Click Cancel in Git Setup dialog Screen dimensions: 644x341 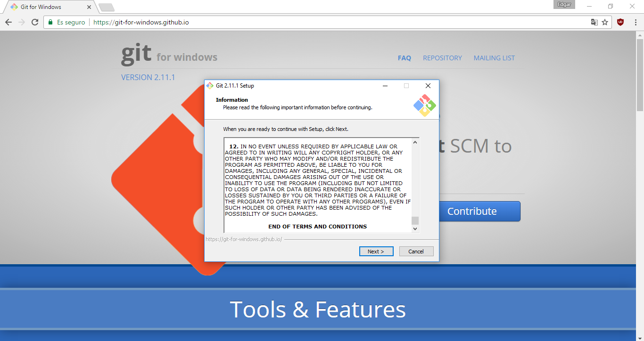[x=416, y=252]
